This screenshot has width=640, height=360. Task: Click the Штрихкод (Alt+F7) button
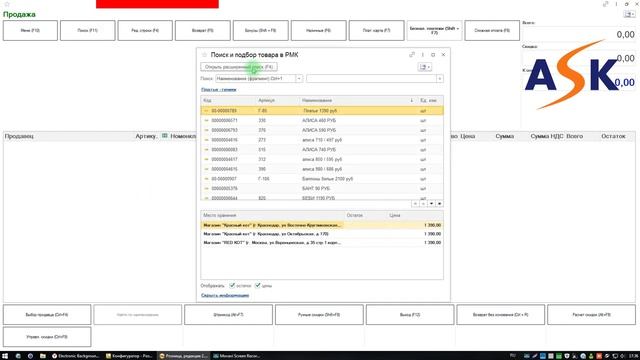coord(228,315)
